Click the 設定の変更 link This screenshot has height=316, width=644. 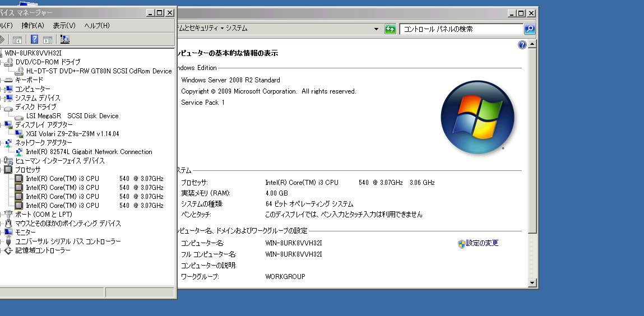pos(482,243)
